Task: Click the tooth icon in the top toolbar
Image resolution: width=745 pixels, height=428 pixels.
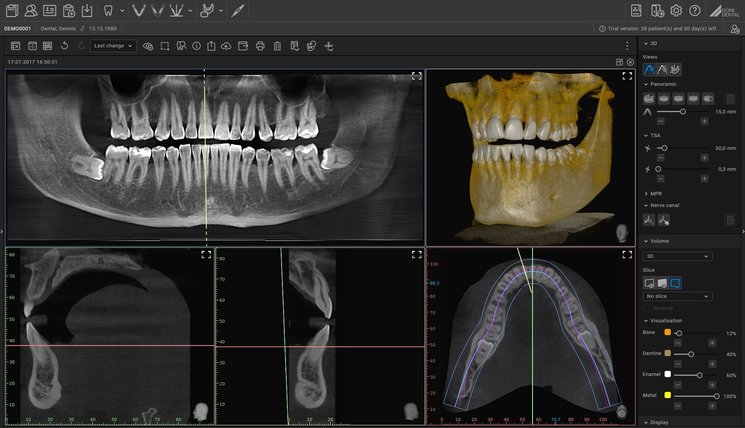Action: point(109,11)
